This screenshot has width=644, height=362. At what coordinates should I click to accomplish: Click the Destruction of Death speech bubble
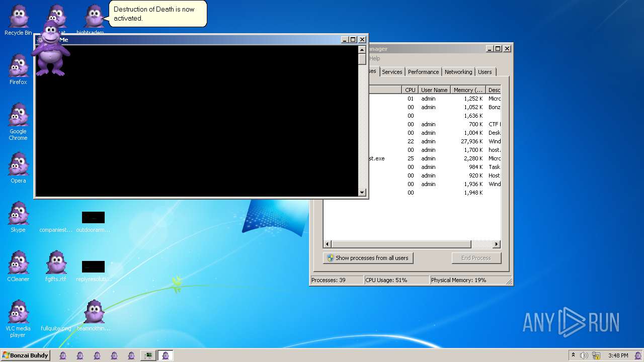point(157,14)
